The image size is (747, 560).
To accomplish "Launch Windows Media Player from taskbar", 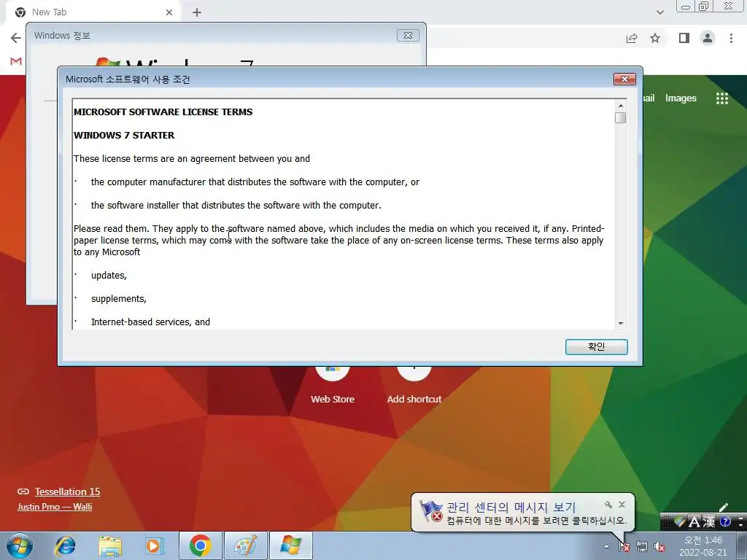I will pos(153,545).
